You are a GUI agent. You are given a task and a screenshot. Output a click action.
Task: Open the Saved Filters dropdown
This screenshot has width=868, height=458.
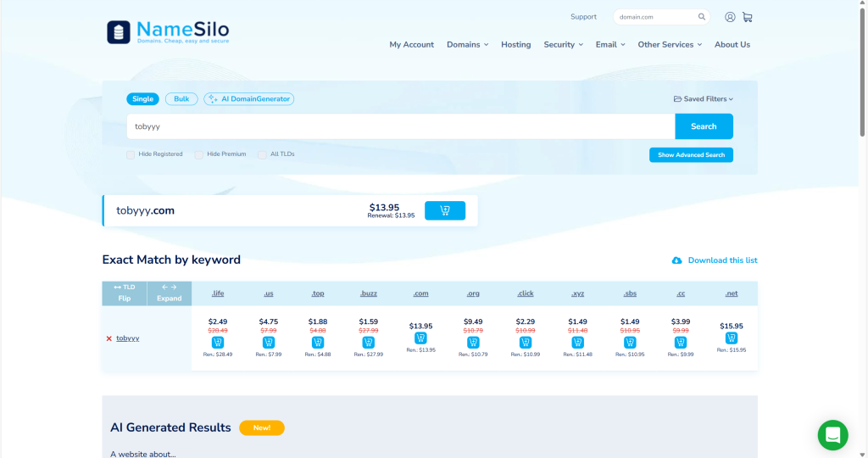click(704, 99)
